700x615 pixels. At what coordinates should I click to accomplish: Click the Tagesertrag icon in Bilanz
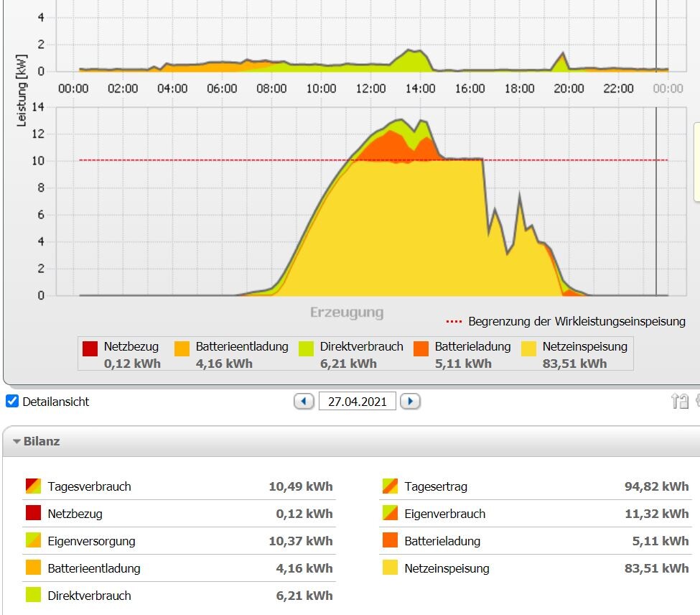390,486
